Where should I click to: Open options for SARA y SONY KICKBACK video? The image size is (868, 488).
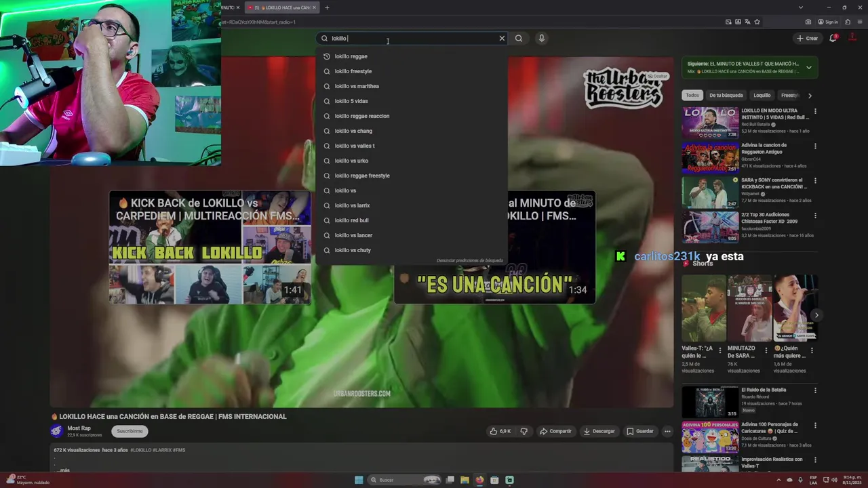coord(815,181)
